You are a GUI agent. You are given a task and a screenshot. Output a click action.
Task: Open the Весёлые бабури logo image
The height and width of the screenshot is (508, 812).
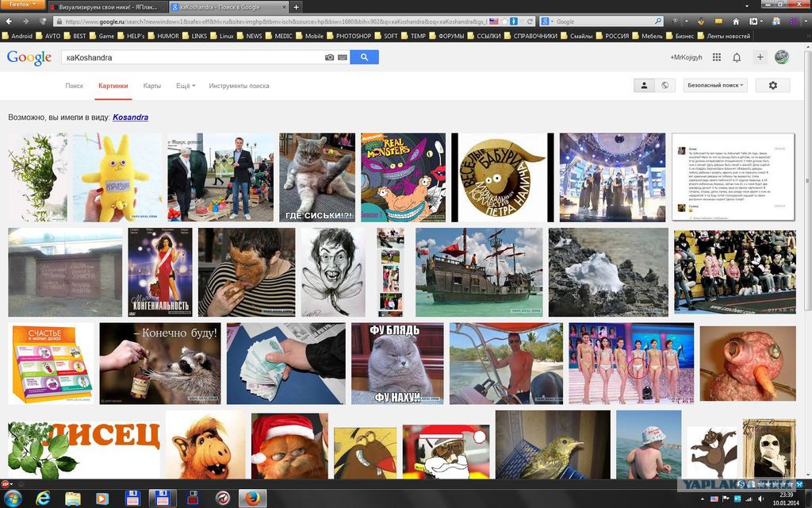point(502,177)
